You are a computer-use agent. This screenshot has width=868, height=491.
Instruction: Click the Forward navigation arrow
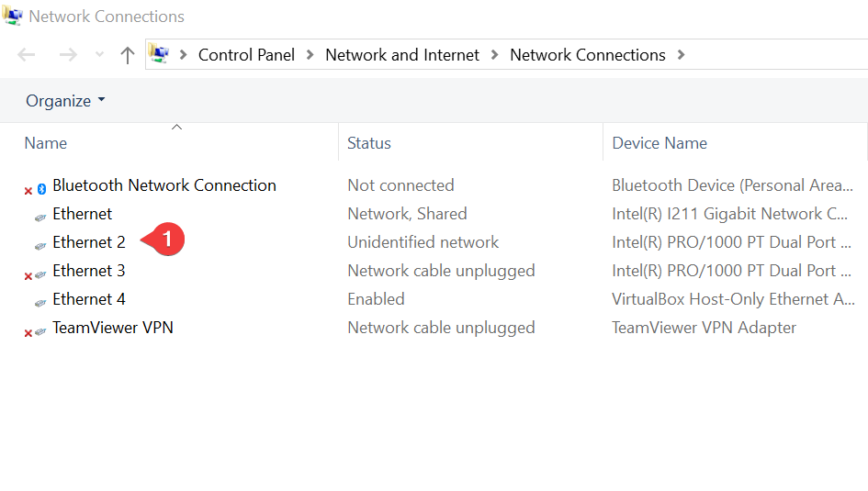pos(68,55)
